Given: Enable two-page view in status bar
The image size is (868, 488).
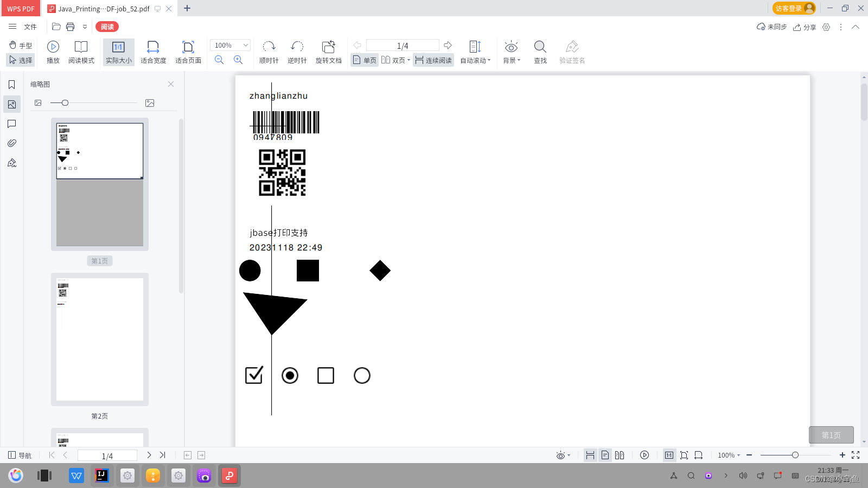Looking at the screenshot, I should (x=620, y=455).
